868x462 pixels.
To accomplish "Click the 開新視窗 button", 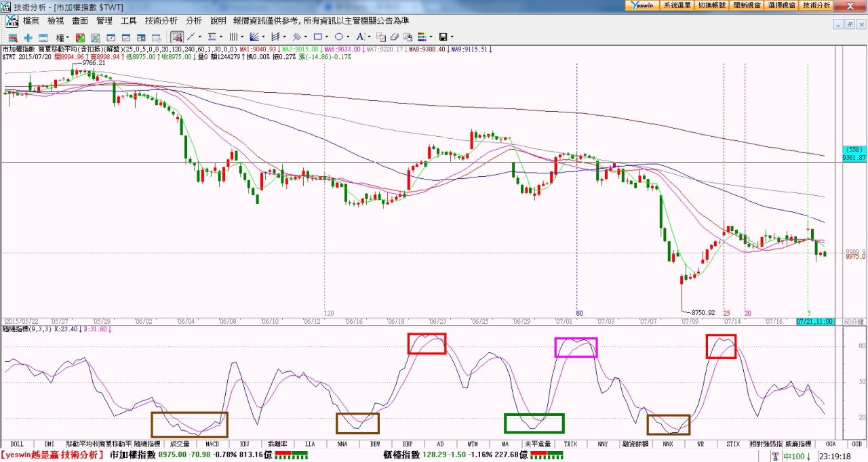I will [x=747, y=5].
